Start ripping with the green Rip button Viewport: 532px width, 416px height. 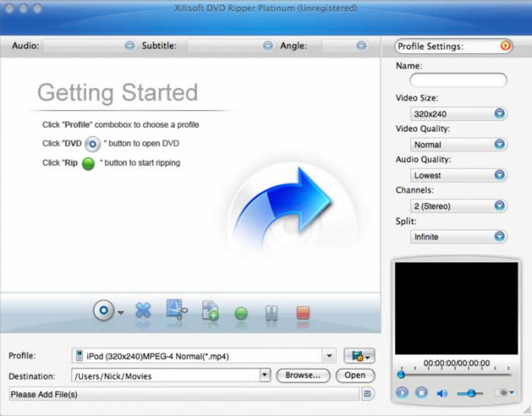click(x=241, y=314)
